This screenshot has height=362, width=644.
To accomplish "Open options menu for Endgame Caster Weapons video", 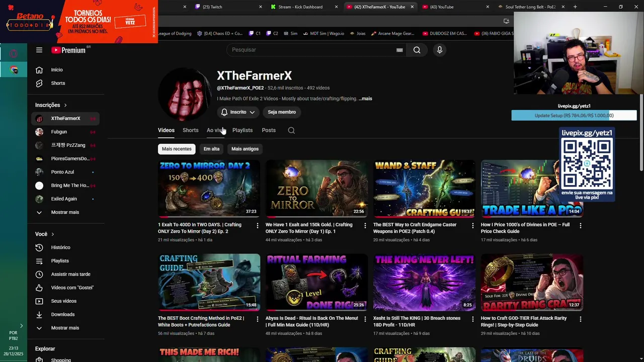I will 472,226.
